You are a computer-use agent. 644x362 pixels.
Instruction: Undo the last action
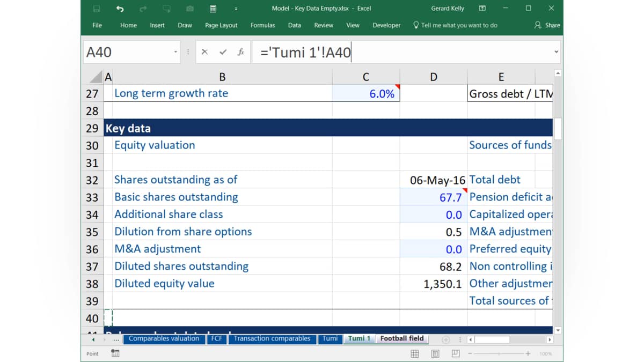(120, 9)
